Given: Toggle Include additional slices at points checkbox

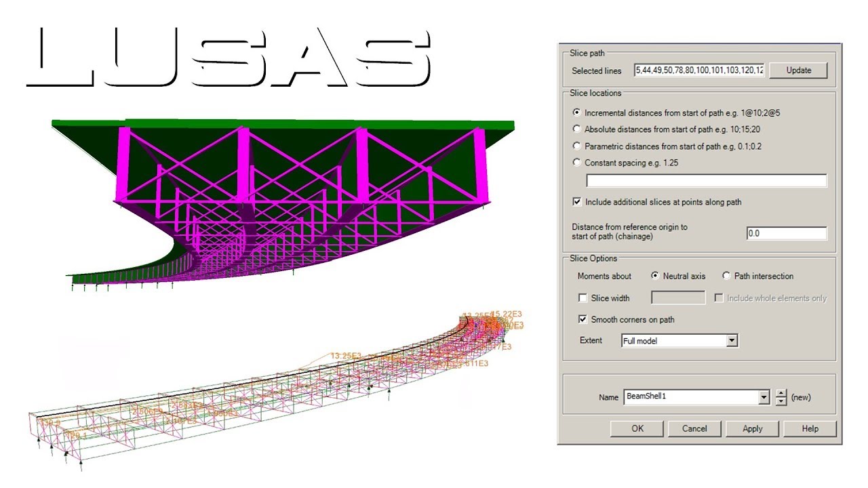Looking at the screenshot, I should [577, 202].
